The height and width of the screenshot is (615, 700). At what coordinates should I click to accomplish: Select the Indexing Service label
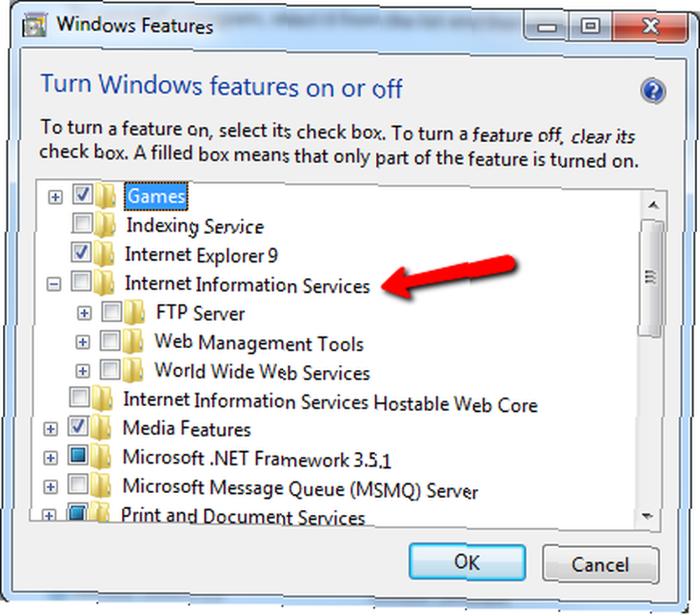pos(195,226)
